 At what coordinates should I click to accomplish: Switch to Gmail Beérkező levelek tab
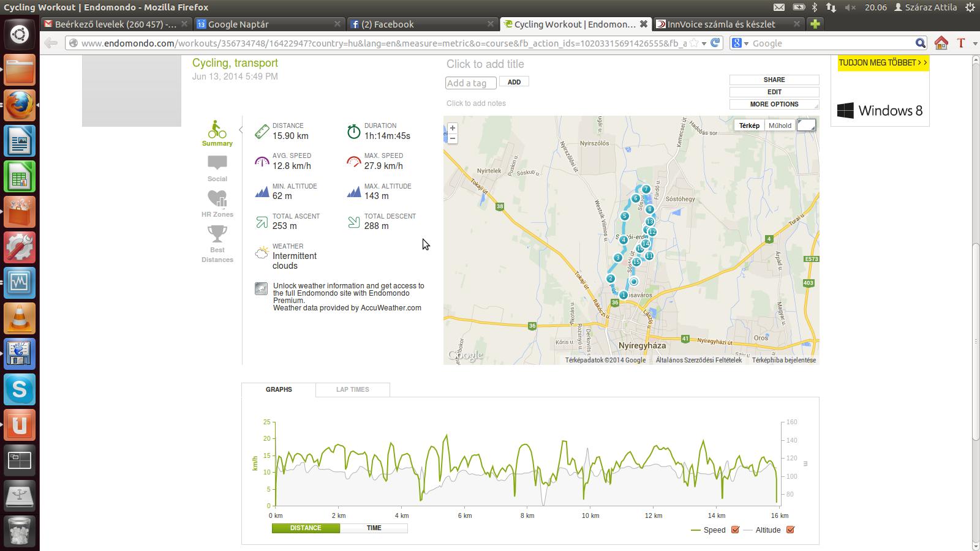(x=116, y=24)
